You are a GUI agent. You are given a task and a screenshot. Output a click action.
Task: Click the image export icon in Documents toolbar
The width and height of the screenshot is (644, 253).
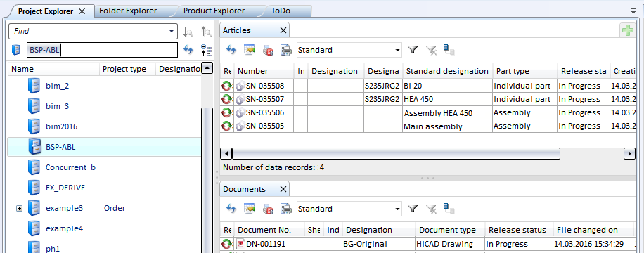point(250,209)
